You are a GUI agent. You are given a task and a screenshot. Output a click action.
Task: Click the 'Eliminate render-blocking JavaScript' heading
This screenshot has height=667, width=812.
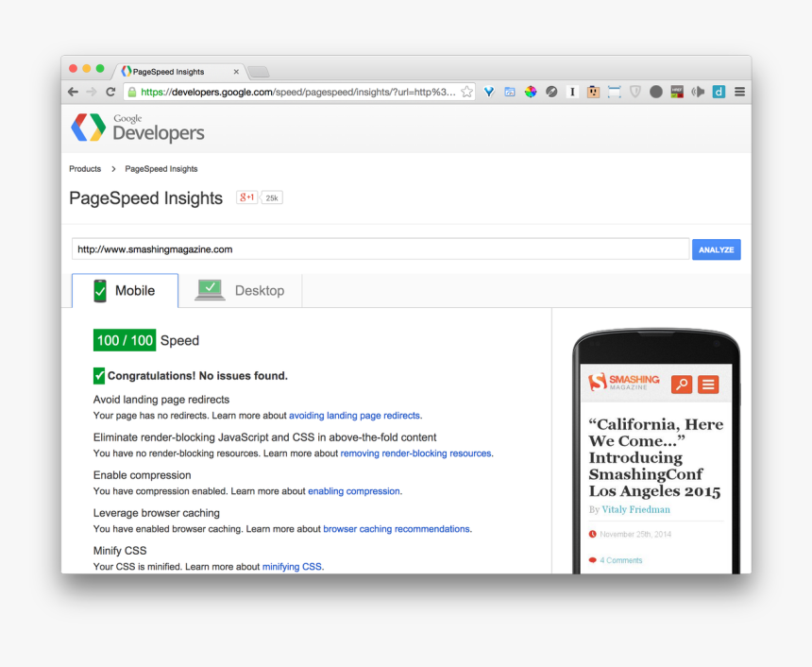[x=264, y=437]
